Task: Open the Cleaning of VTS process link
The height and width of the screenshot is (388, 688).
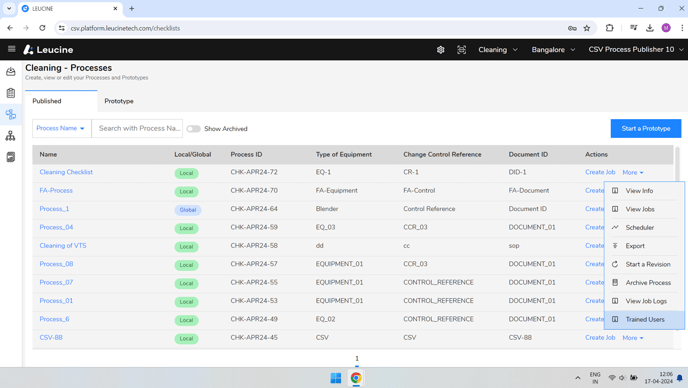Action: [x=63, y=245]
